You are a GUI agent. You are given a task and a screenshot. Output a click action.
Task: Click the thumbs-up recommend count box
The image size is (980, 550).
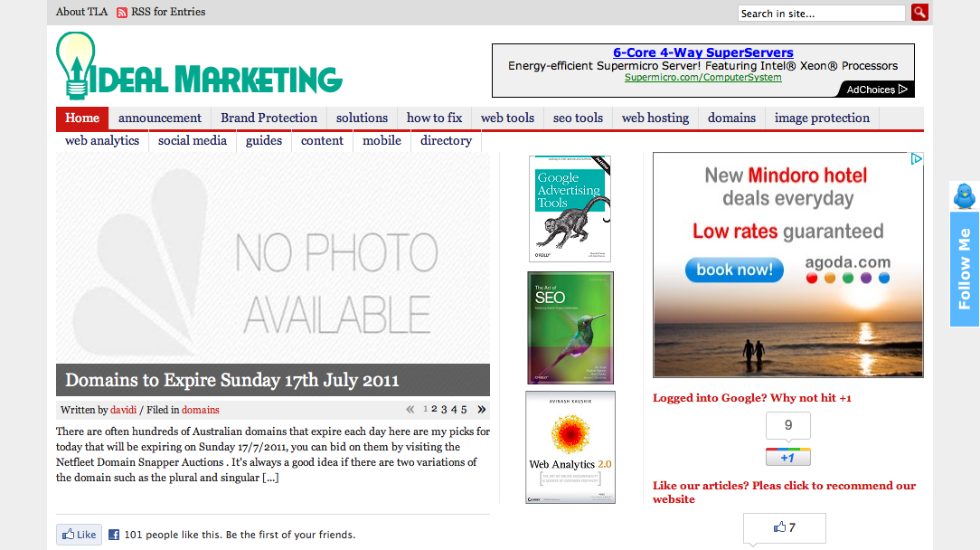[785, 527]
